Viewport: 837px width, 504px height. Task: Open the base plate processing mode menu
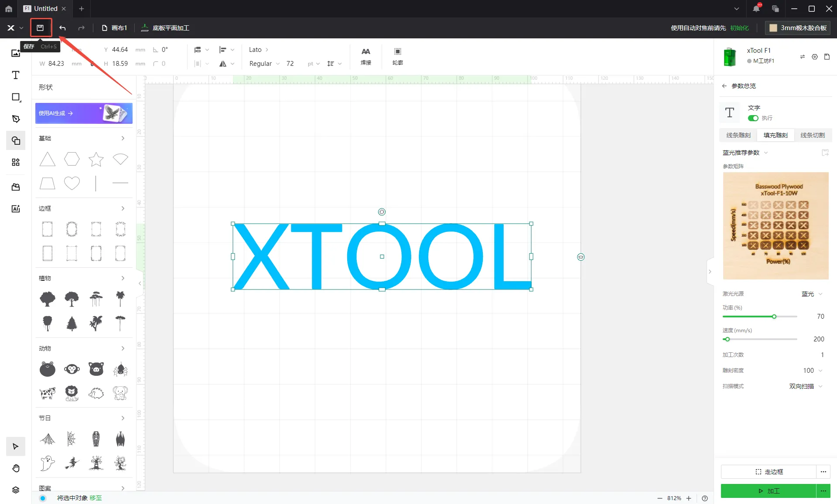(165, 28)
